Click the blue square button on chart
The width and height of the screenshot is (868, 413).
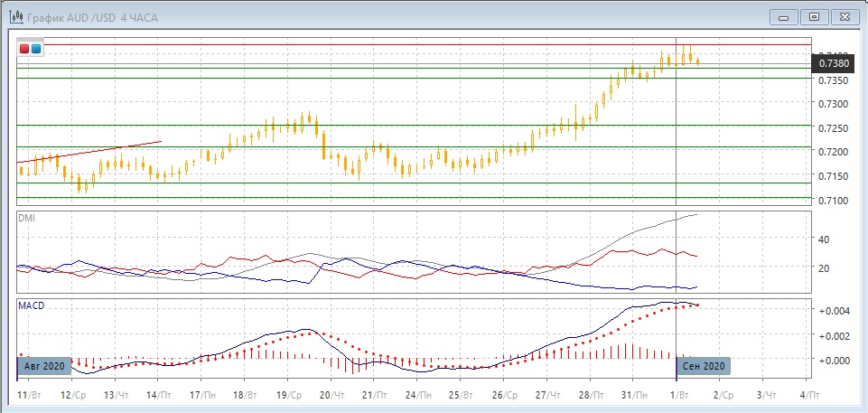35,49
